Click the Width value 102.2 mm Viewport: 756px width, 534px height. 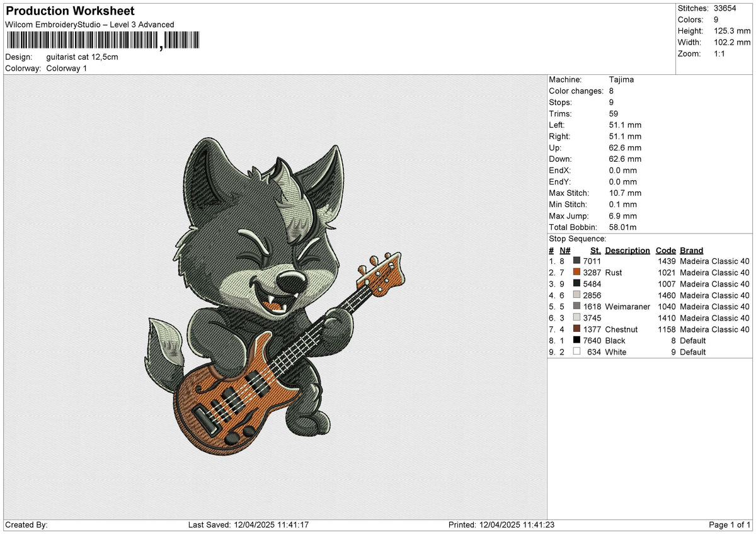coord(732,42)
